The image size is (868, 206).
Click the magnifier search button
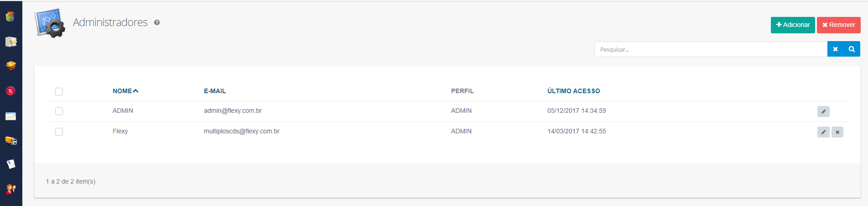852,49
